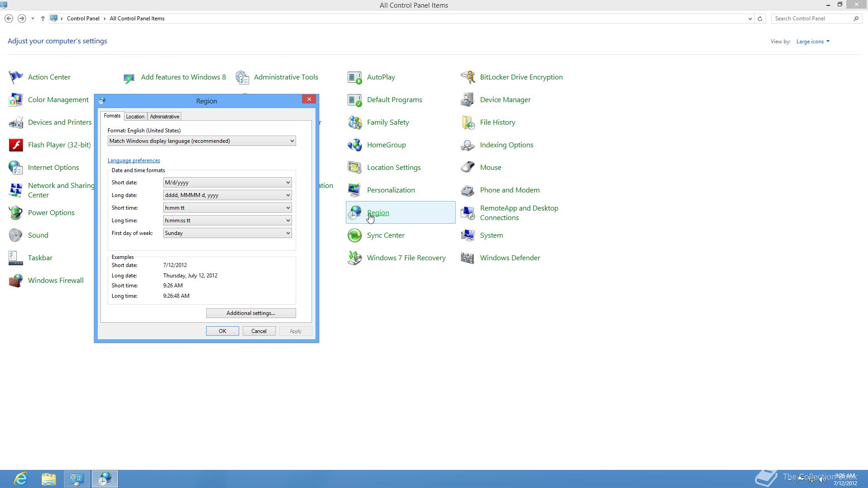Confirm the Region dialog with OK

[x=222, y=331]
